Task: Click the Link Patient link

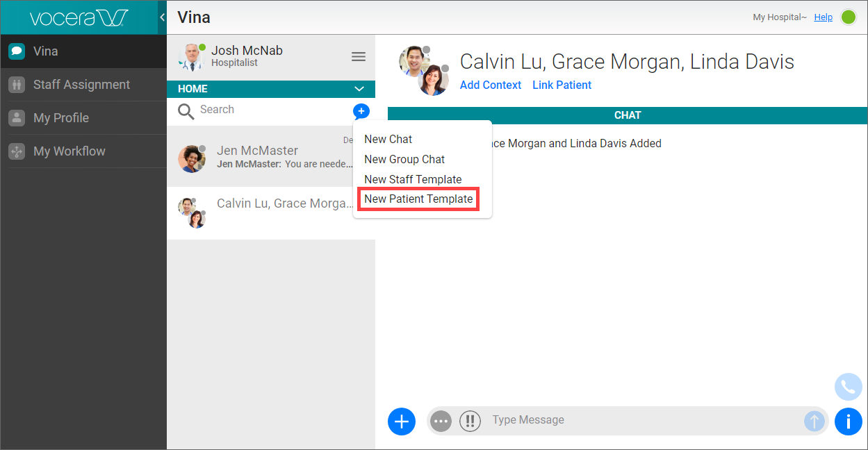Action: point(562,85)
